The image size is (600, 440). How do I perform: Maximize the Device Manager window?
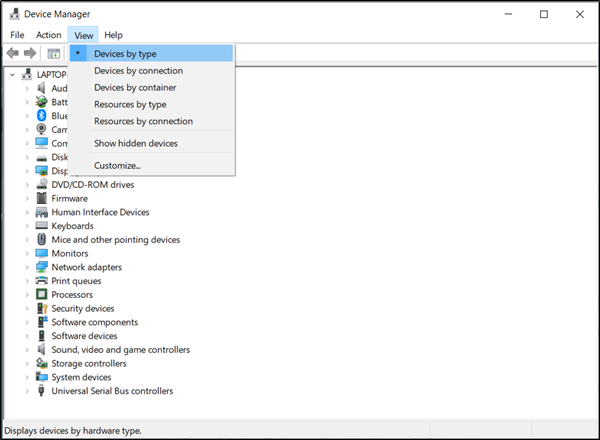pyautogui.click(x=544, y=14)
